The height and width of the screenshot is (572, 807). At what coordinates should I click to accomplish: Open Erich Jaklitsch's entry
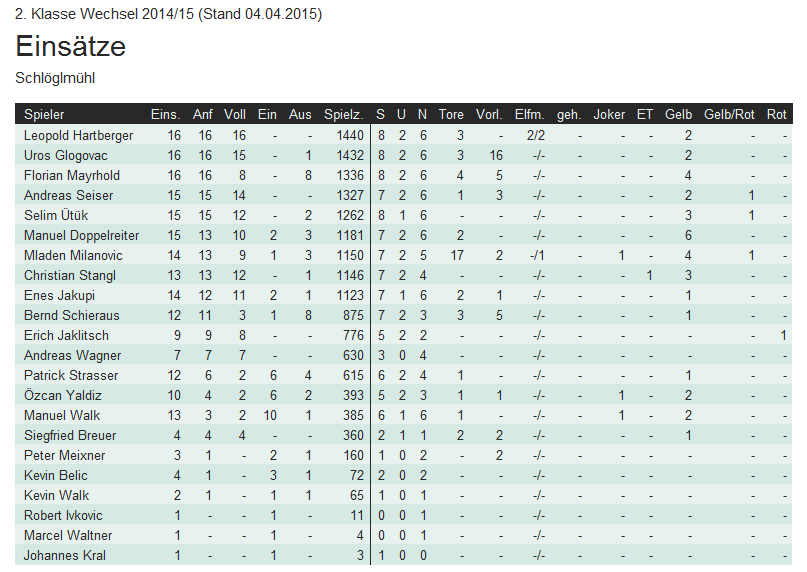66,335
